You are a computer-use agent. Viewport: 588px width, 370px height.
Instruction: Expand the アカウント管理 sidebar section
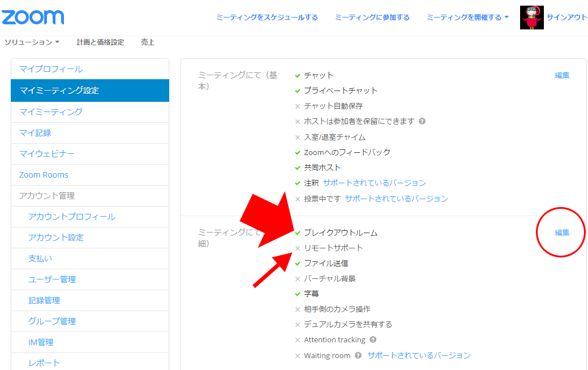47,196
